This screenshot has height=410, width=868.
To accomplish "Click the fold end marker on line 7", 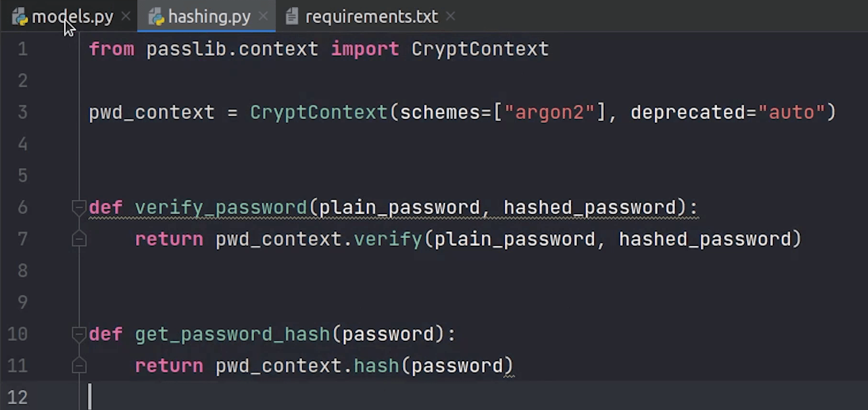I will coord(79,239).
